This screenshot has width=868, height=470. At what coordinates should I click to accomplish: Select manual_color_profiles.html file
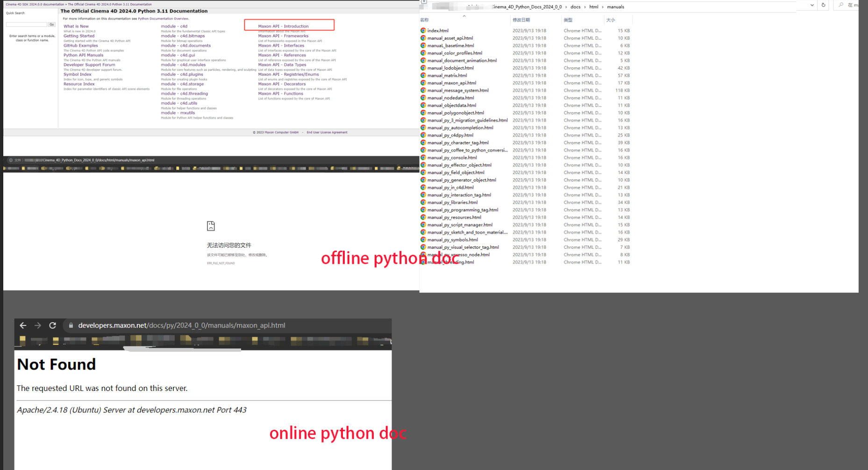pyautogui.click(x=455, y=53)
